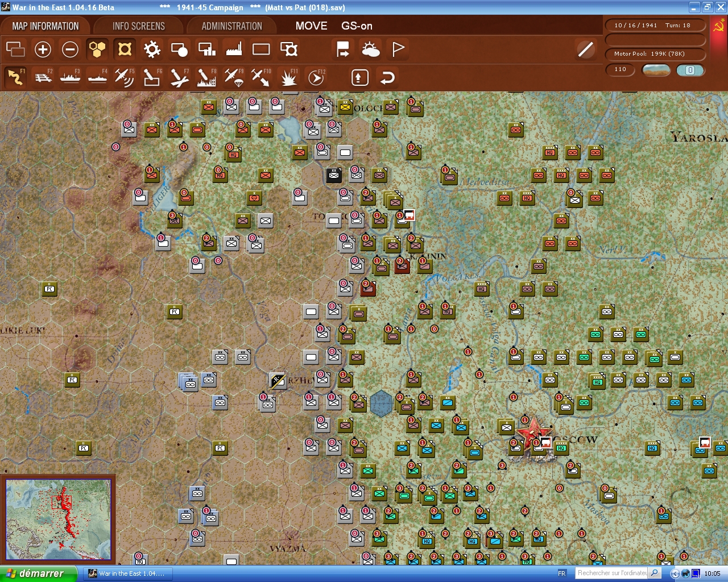Click the gear-shaped map overlay icon
This screenshot has width=728, height=582.
[152, 49]
